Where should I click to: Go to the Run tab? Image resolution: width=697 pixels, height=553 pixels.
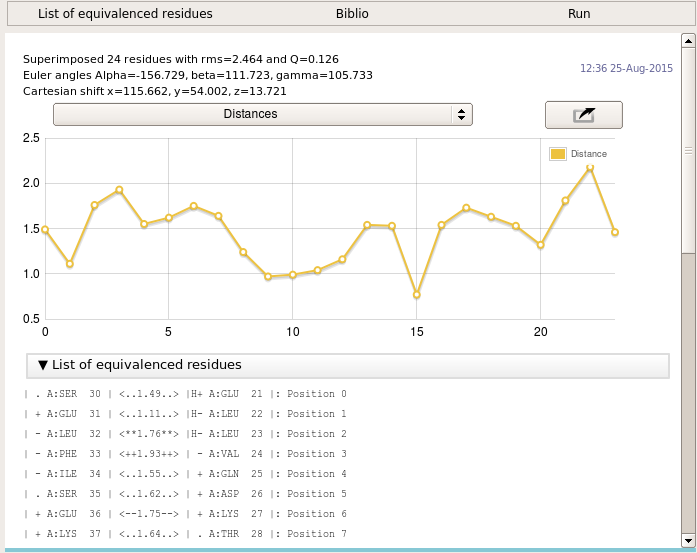point(579,14)
